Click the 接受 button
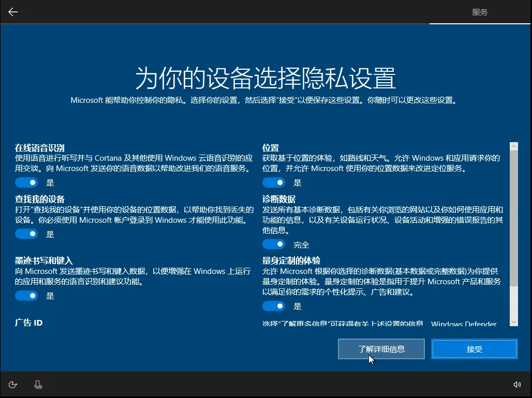The width and height of the screenshot is (532, 398). pyautogui.click(x=474, y=349)
